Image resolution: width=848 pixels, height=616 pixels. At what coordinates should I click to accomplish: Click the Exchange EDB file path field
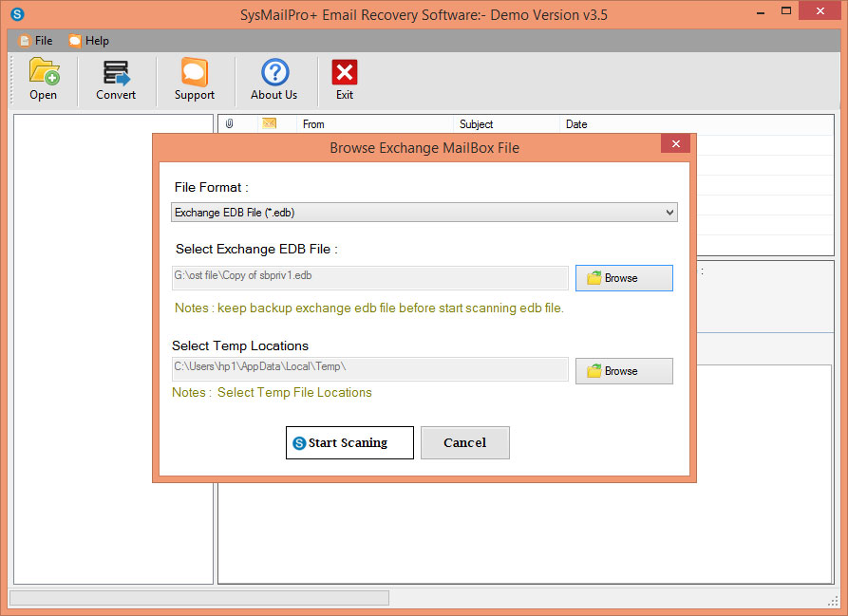pyautogui.click(x=370, y=277)
